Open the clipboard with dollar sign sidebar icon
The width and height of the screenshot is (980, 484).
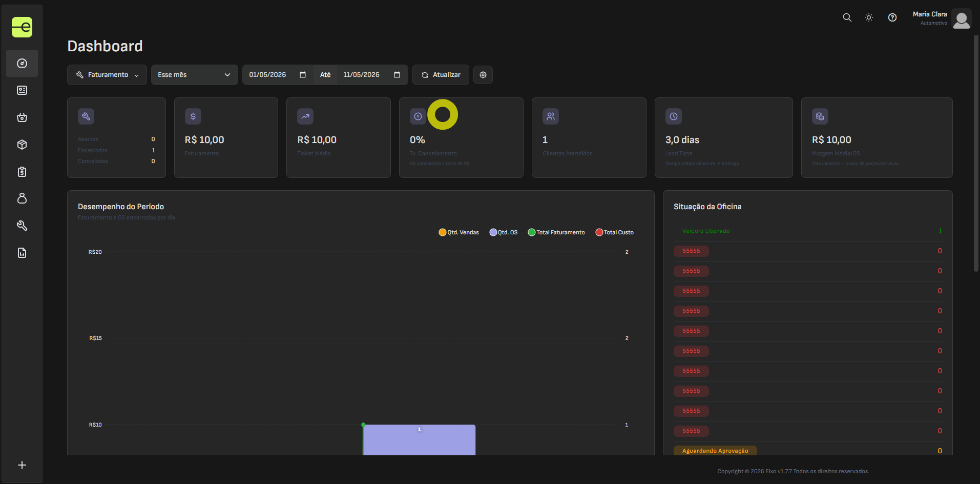click(22, 172)
